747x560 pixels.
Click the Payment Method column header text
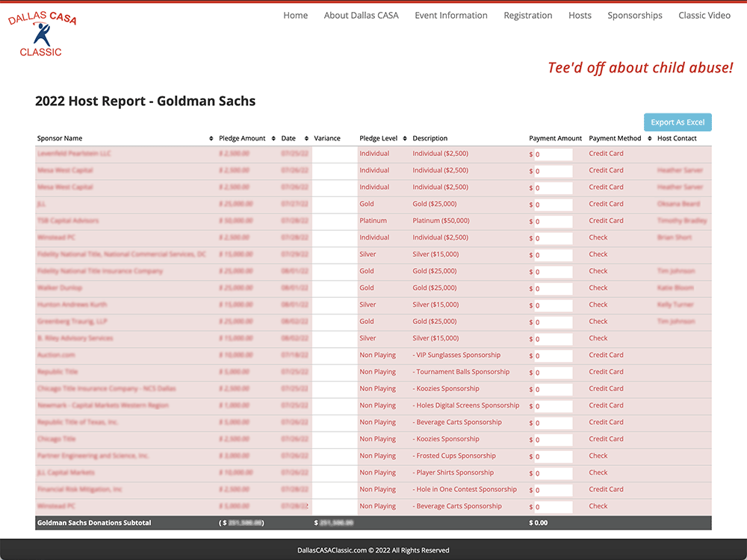(x=615, y=139)
